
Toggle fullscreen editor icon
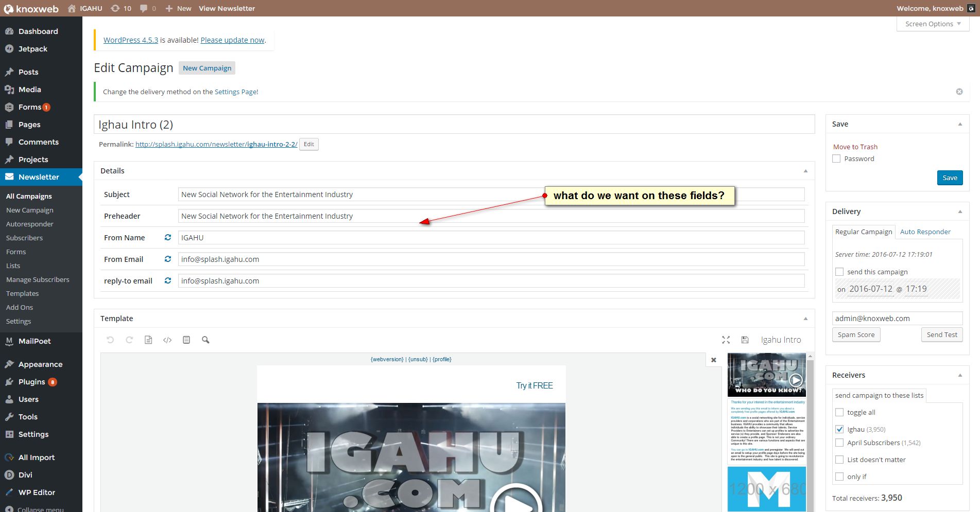[726, 340]
